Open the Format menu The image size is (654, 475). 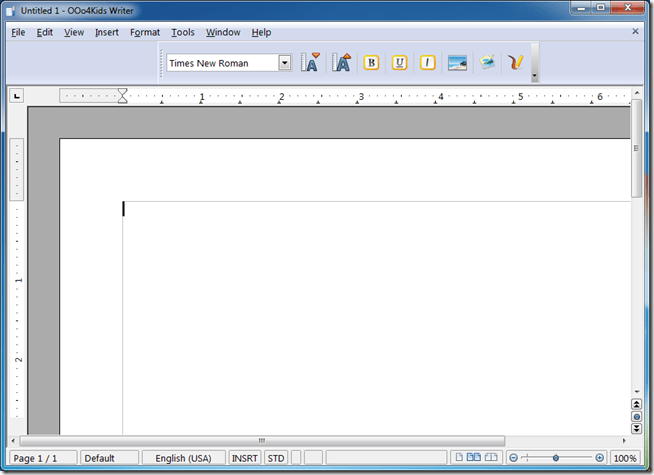pyautogui.click(x=145, y=32)
